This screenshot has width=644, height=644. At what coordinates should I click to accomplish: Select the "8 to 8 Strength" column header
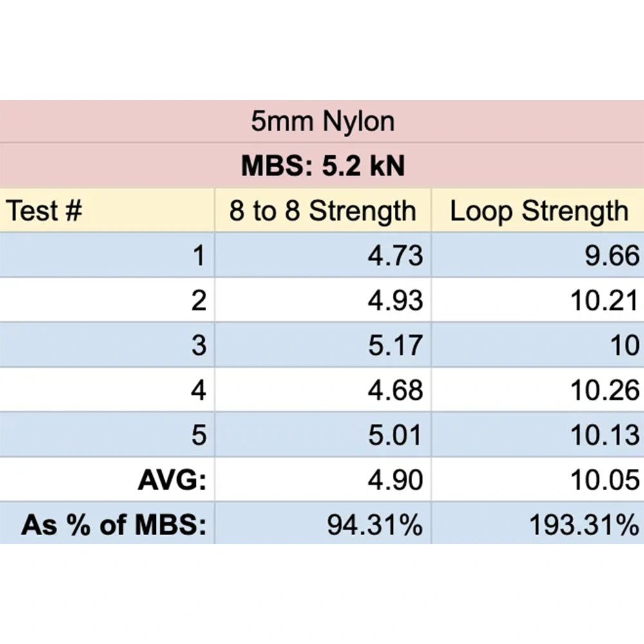tap(323, 211)
